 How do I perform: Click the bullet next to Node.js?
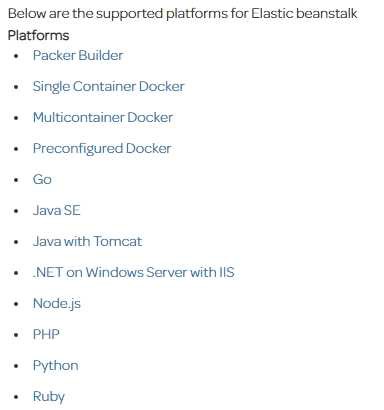[16, 304]
